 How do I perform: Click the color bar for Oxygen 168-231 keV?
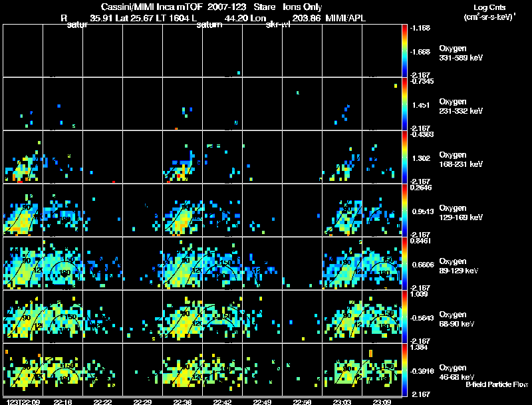(404, 157)
